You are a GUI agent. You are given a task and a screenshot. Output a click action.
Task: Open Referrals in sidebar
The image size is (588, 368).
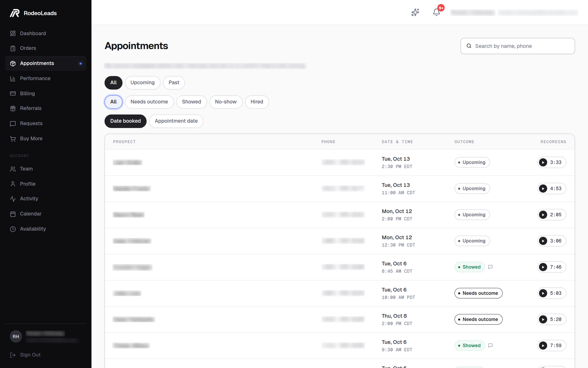pyautogui.click(x=46, y=108)
